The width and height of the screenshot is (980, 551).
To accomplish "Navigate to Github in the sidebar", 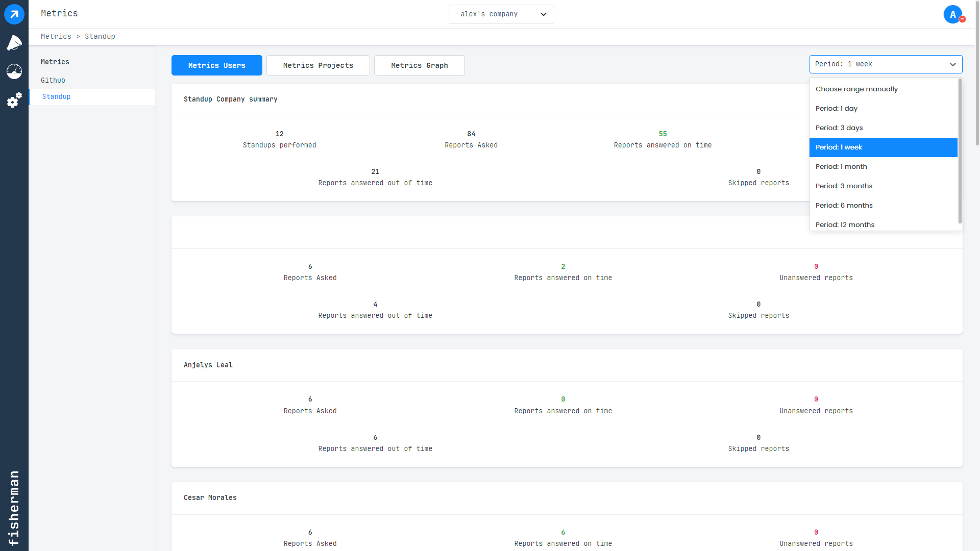I will (53, 80).
